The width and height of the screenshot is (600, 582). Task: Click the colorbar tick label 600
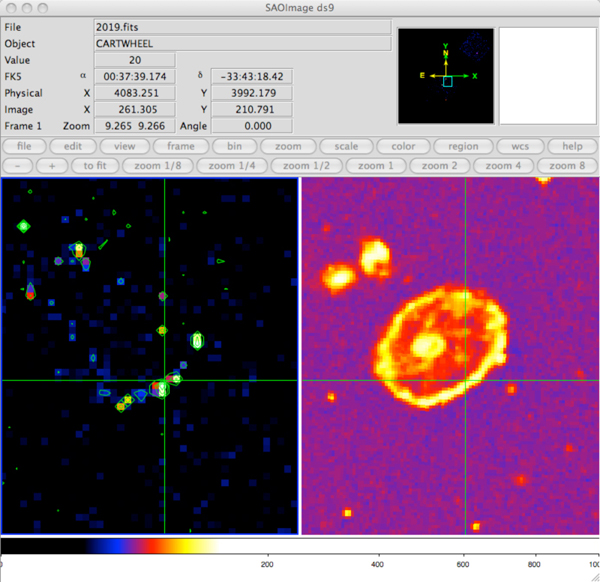coord(463,564)
